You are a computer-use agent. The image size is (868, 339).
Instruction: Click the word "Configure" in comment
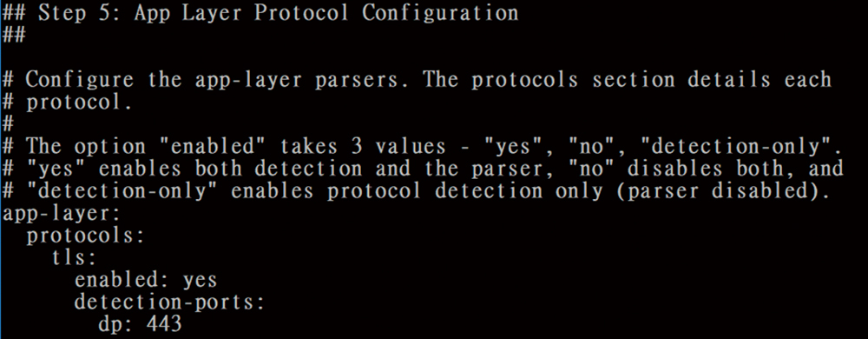click(x=79, y=80)
